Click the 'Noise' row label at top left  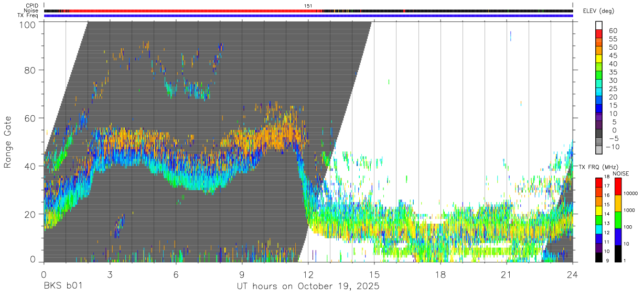pyautogui.click(x=31, y=10)
